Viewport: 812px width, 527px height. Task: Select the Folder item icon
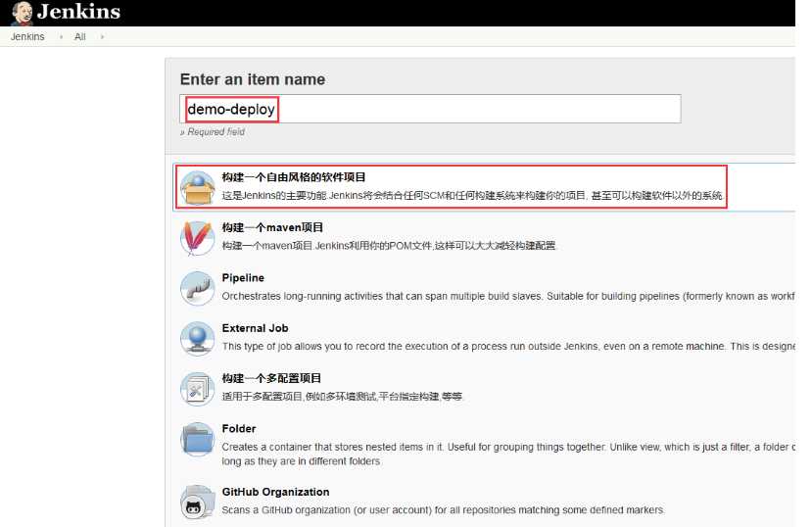(x=197, y=439)
